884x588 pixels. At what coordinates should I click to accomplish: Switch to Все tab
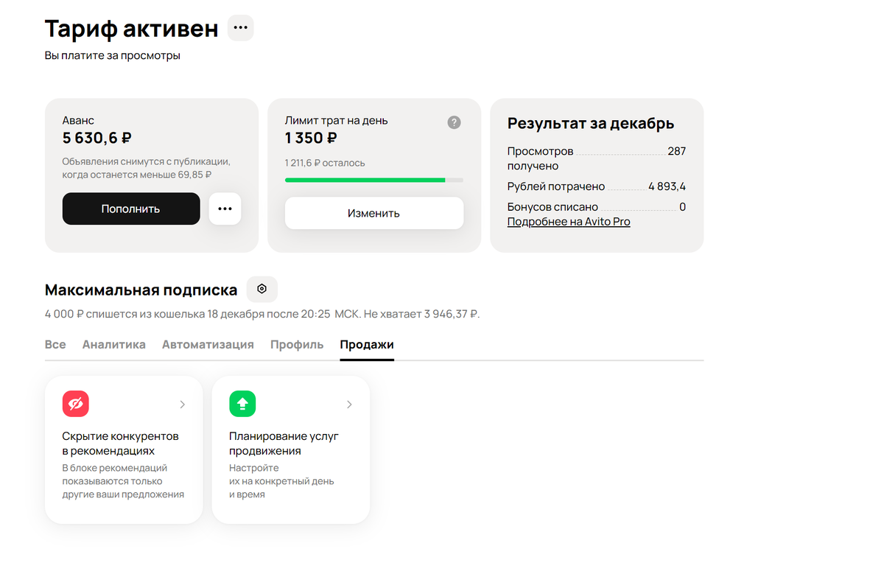click(x=55, y=345)
